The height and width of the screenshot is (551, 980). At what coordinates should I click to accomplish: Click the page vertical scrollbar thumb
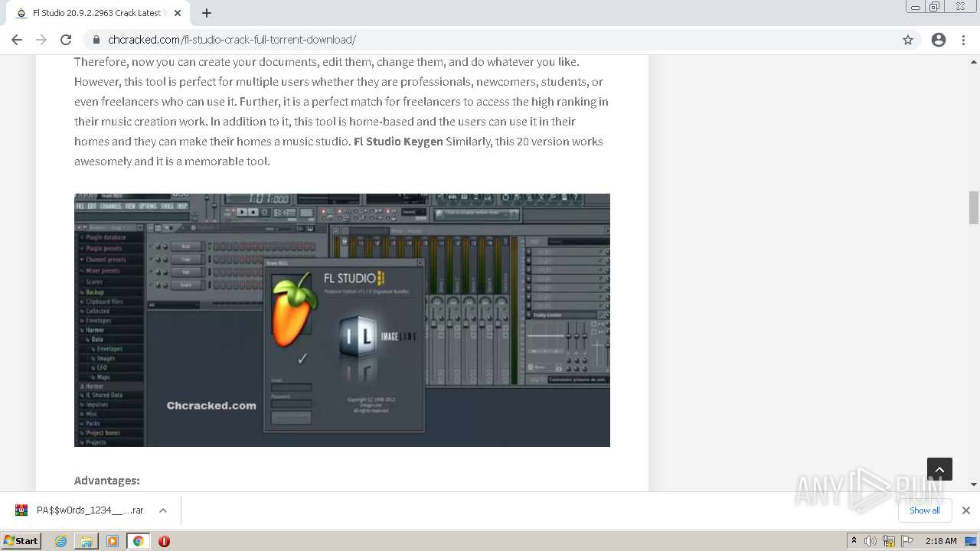tap(974, 207)
